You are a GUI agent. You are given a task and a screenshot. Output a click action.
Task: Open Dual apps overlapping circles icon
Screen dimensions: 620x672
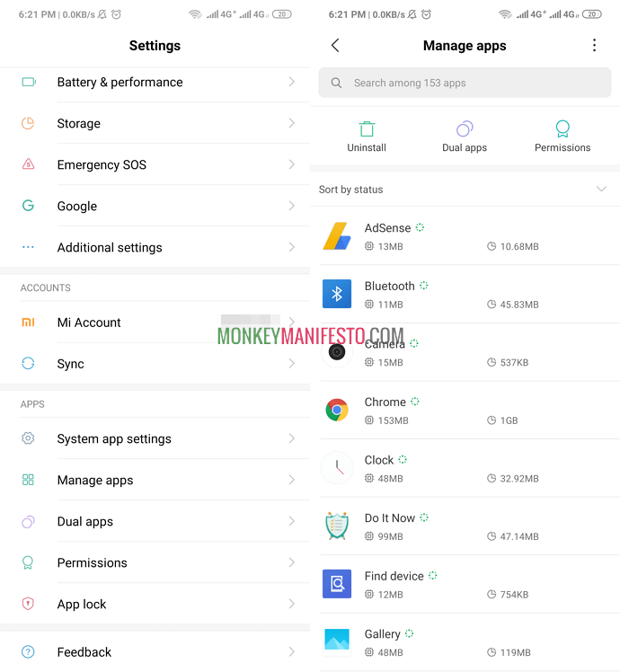coord(465,128)
